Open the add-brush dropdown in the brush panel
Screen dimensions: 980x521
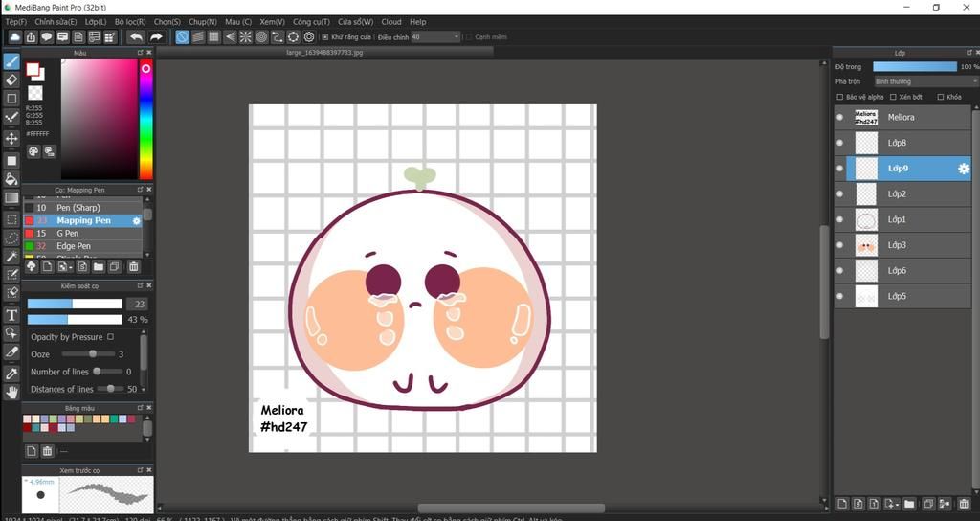click(64, 266)
